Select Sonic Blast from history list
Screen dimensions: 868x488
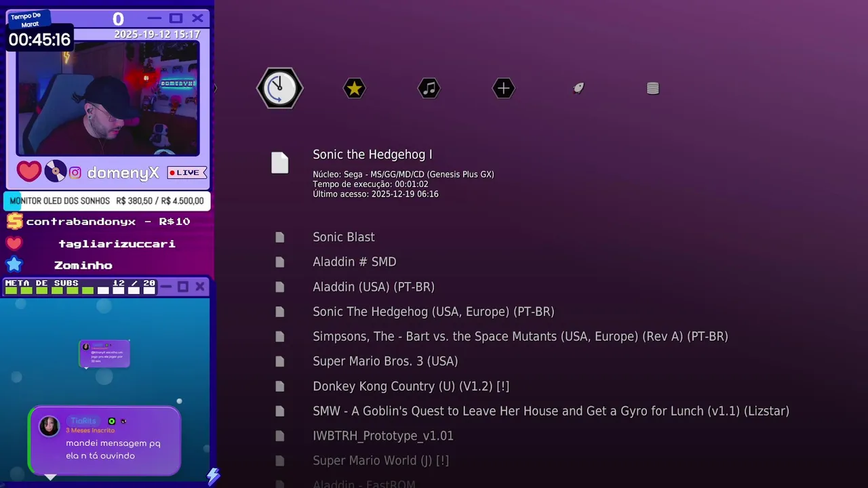[x=344, y=237]
